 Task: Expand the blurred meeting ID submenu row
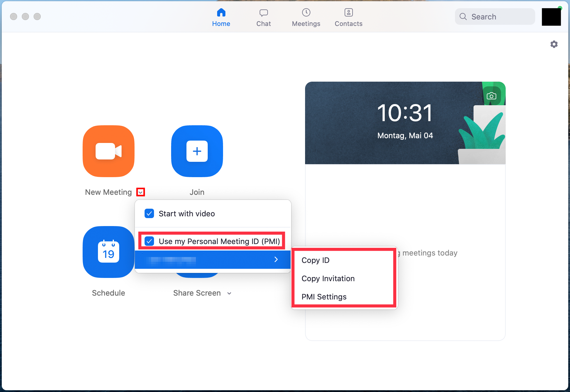point(212,259)
